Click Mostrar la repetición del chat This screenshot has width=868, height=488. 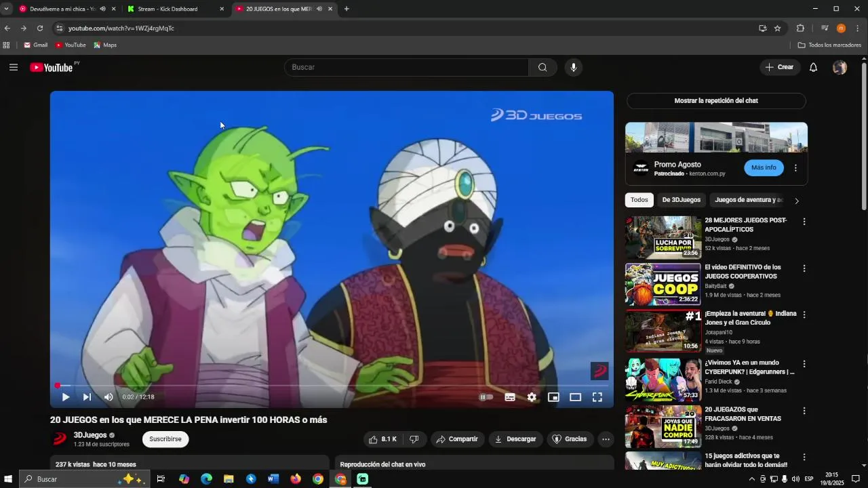pos(716,101)
